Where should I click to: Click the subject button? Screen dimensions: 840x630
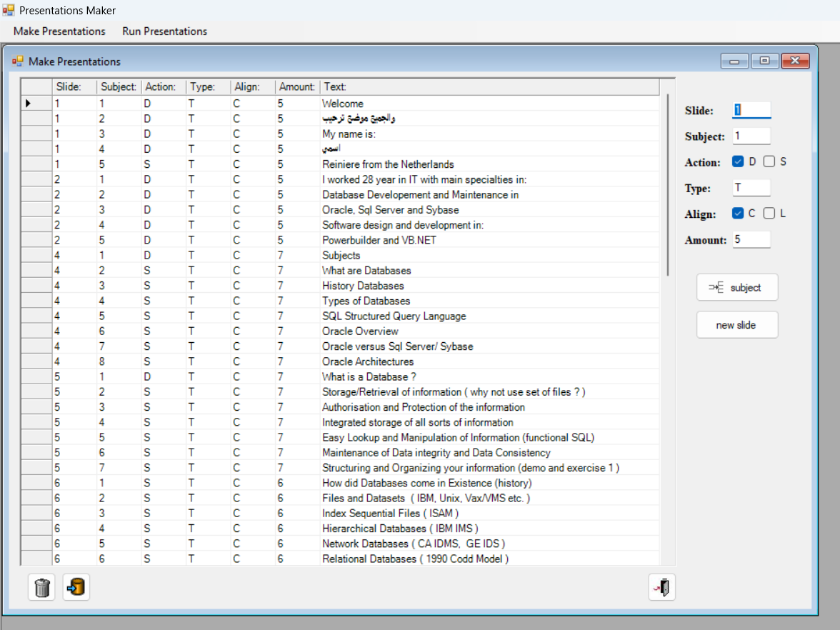737,288
